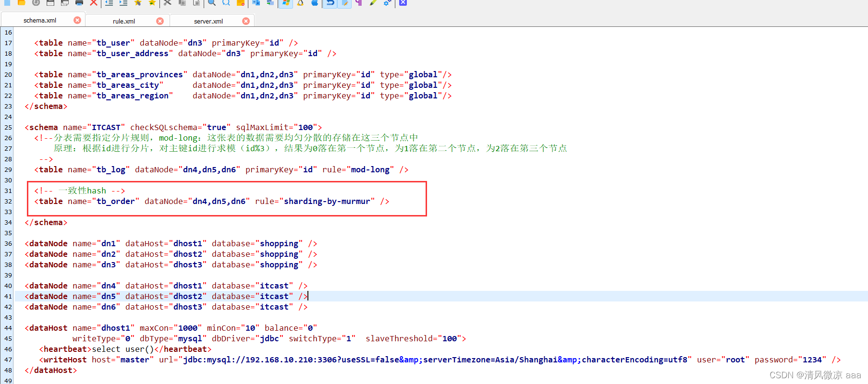Click the purple X icon in toolbar
This screenshot has height=384, width=868.
pyautogui.click(x=403, y=2)
